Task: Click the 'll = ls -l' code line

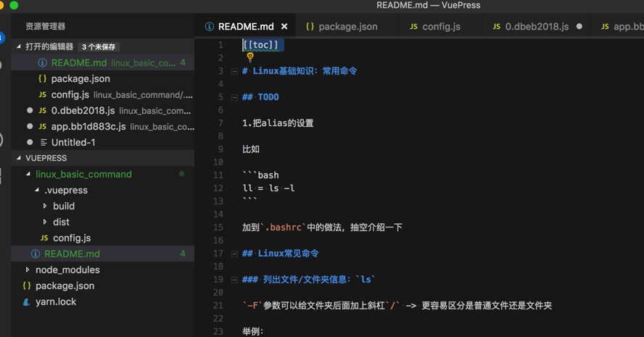Action: [268, 188]
